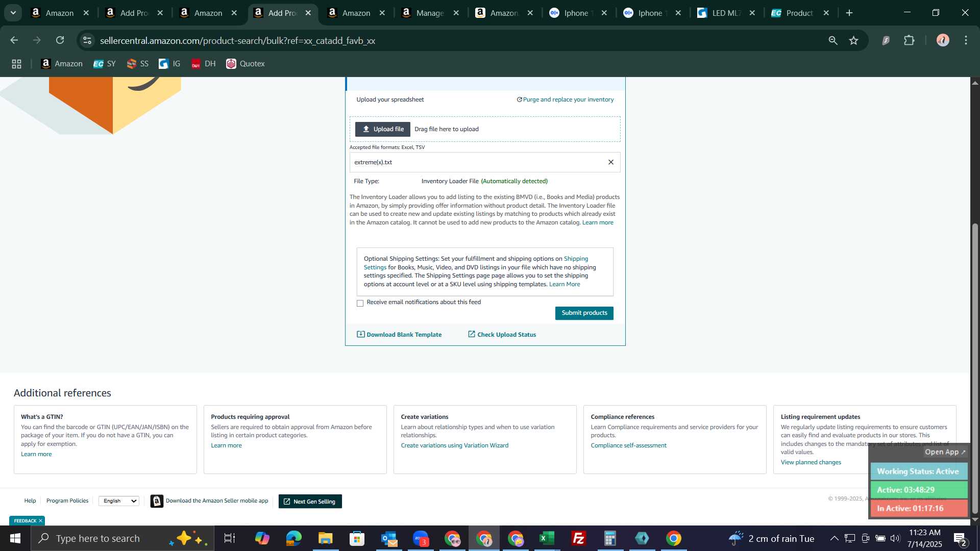Open File Explorer from taskbar
The height and width of the screenshot is (551, 980).
click(325, 538)
